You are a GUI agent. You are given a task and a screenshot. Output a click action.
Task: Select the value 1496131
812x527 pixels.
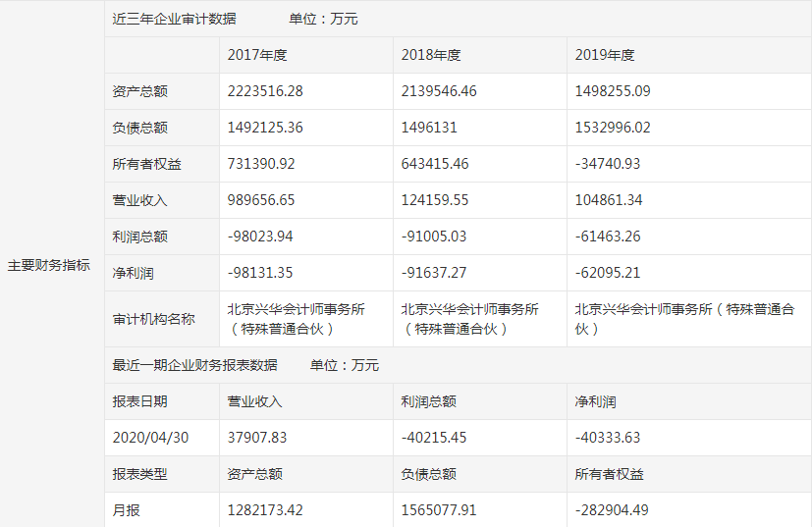429,128
